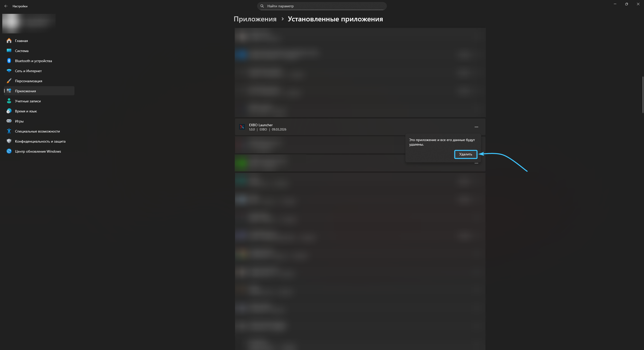The width and height of the screenshot is (644, 350).
Task: Click the Bluetooth и устройства icon
Action: pyautogui.click(x=9, y=61)
